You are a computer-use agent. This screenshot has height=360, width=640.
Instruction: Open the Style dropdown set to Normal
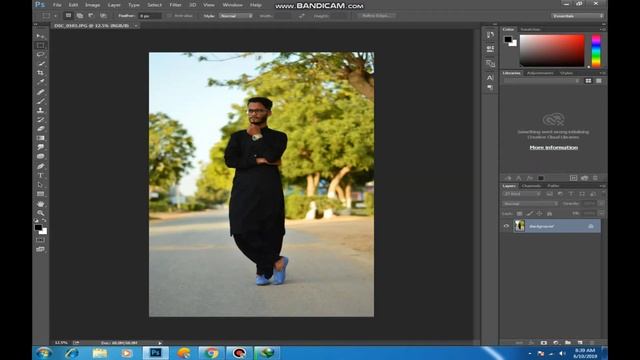[236, 16]
